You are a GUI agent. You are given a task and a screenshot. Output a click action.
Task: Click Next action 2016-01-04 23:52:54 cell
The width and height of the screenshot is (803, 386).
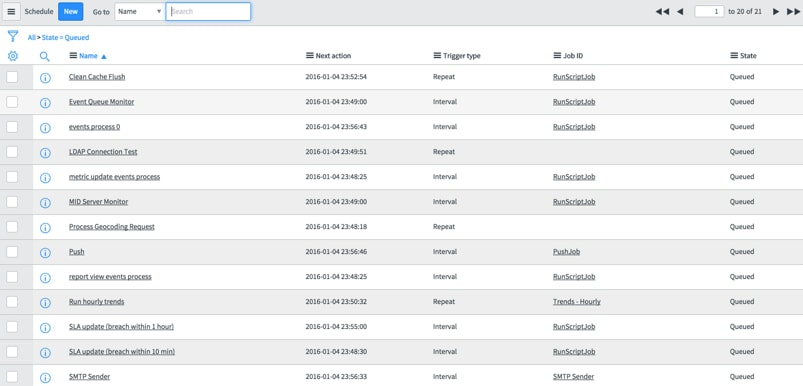tap(336, 77)
